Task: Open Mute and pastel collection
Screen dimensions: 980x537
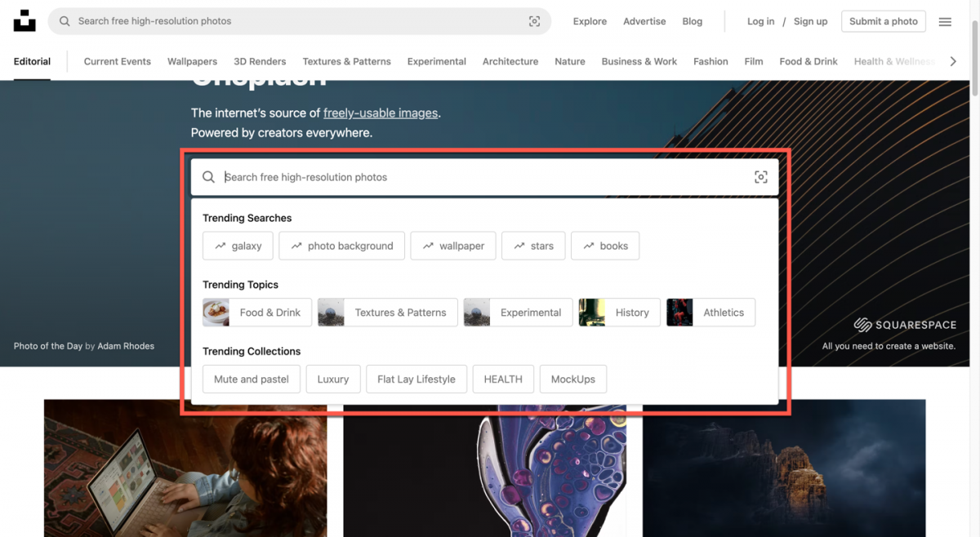Action: [252, 379]
